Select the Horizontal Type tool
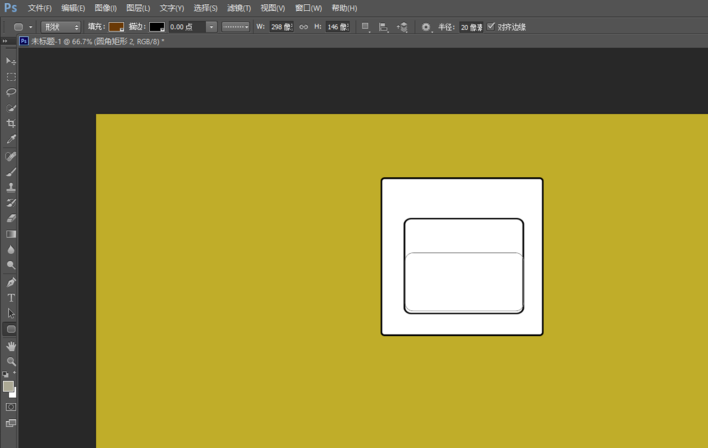This screenshot has width=708, height=448. tap(11, 297)
